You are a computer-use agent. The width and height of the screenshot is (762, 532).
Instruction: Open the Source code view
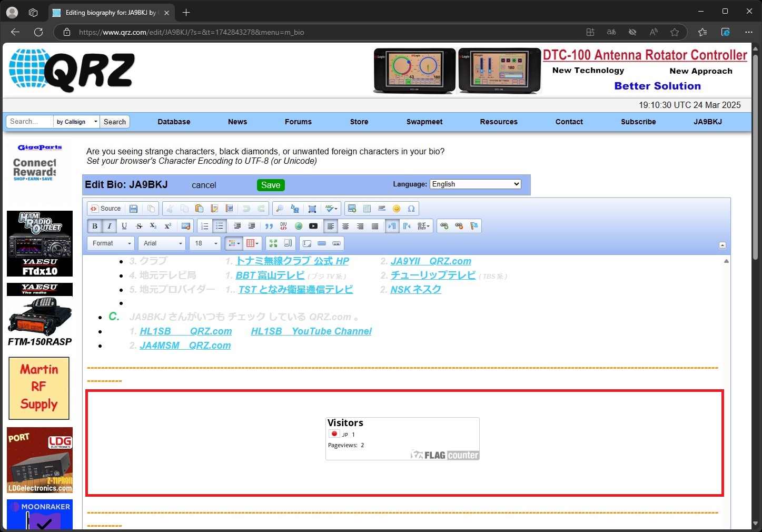(105, 209)
